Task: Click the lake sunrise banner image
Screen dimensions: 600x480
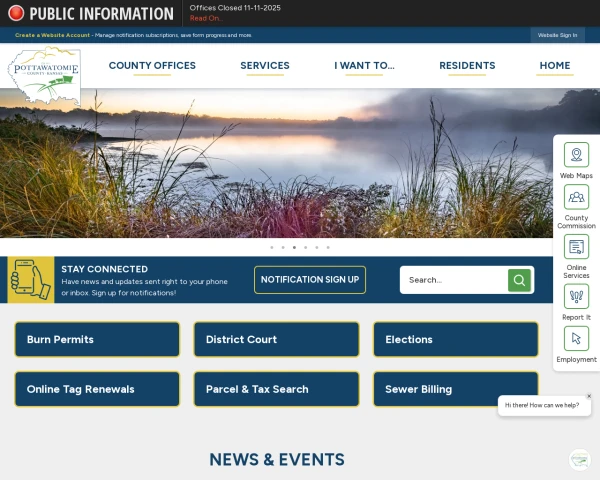Action: (276, 163)
